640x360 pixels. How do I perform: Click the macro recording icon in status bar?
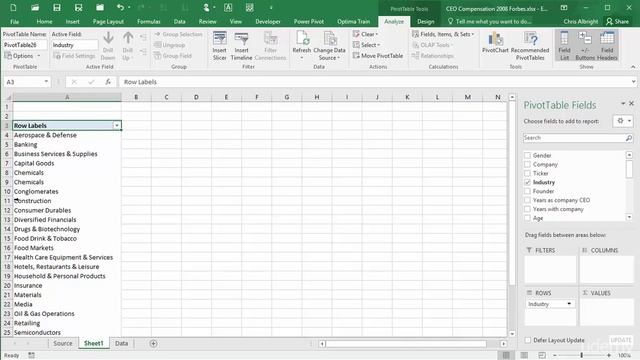point(31,356)
